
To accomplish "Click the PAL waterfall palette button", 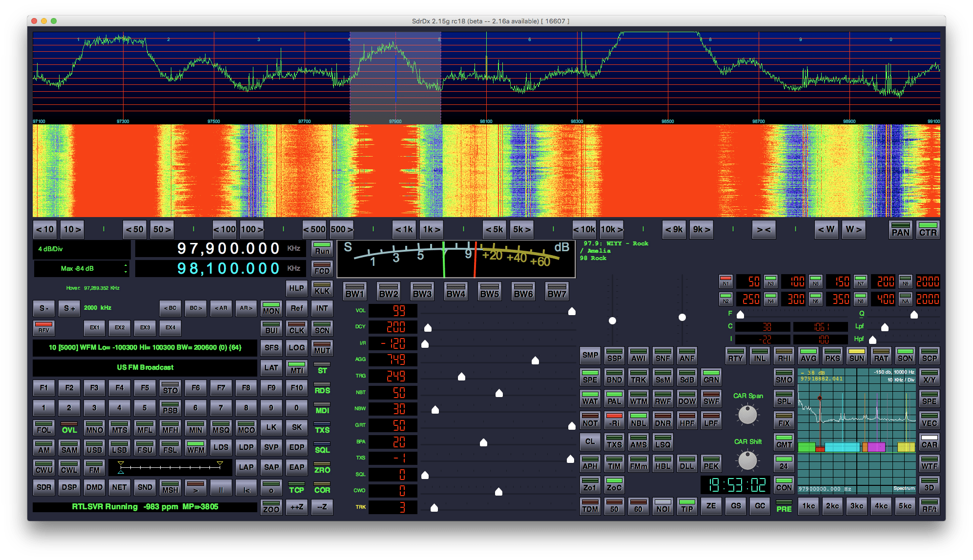I will pyautogui.click(x=614, y=400).
